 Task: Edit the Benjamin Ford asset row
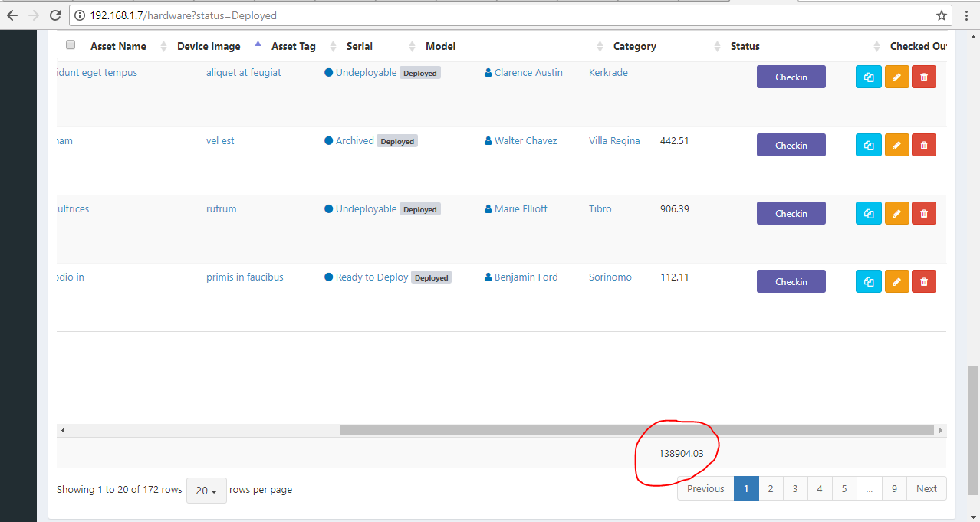click(x=896, y=281)
